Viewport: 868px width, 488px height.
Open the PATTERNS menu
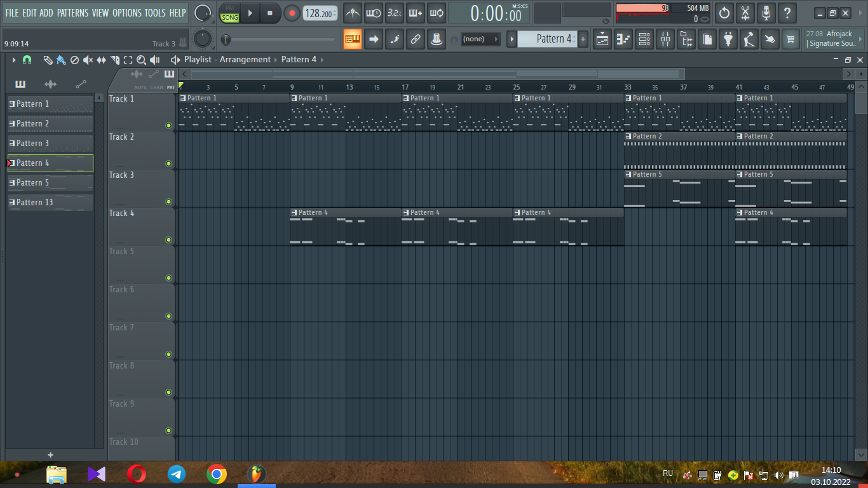(x=73, y=13)
